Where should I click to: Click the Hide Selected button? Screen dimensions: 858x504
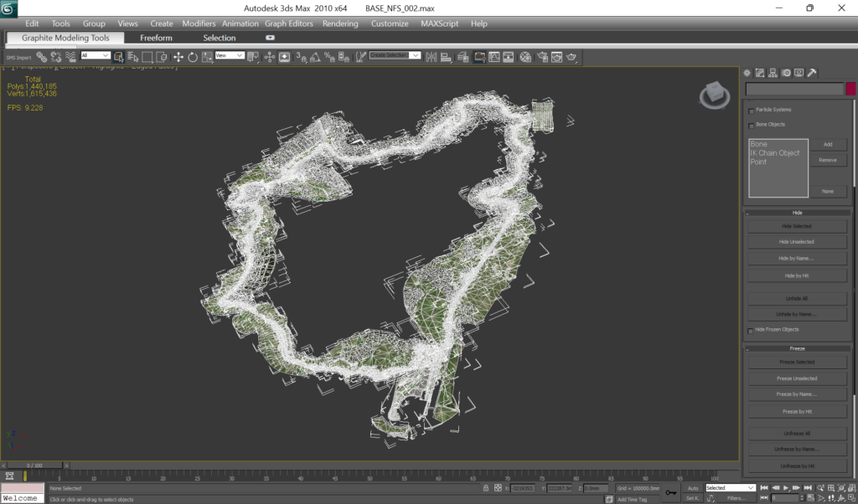pos(797,226)
